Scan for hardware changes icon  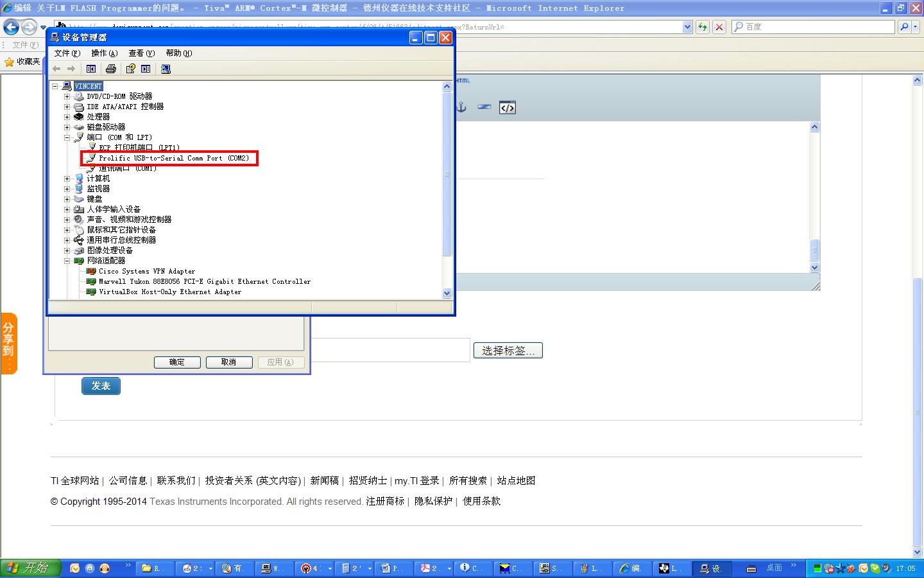[x=166, y=69]
